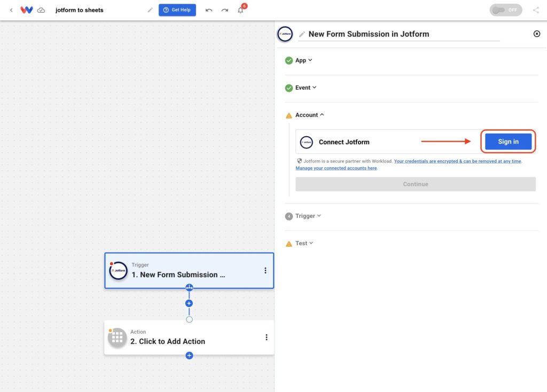Add a step below the action card
The height and width of the screenshot is (392, 547).
click(189, 355)
